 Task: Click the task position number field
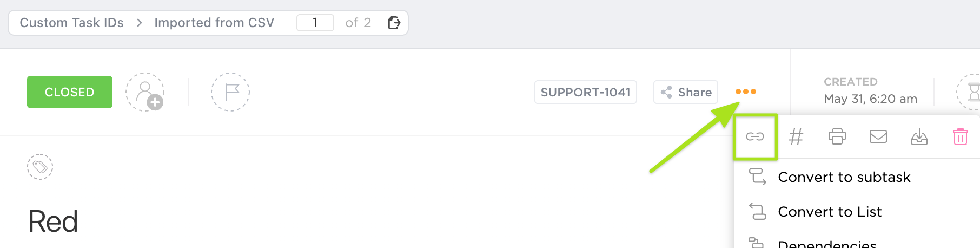315,23
